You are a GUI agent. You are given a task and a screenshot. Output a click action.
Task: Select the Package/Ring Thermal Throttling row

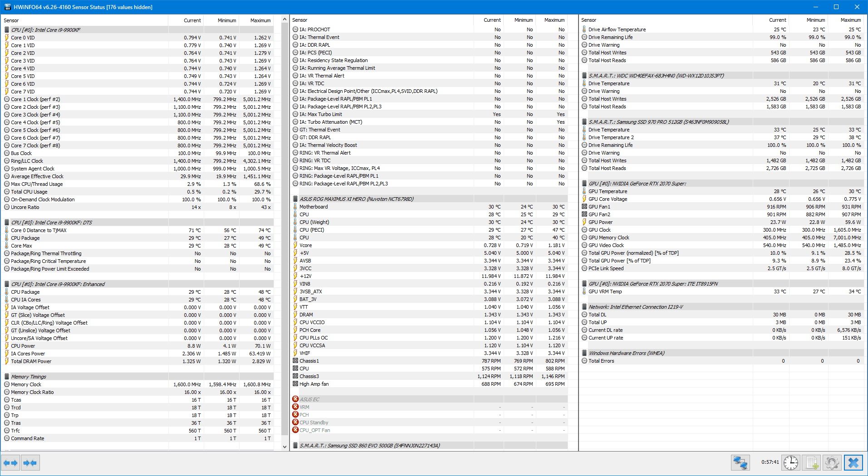139,253
